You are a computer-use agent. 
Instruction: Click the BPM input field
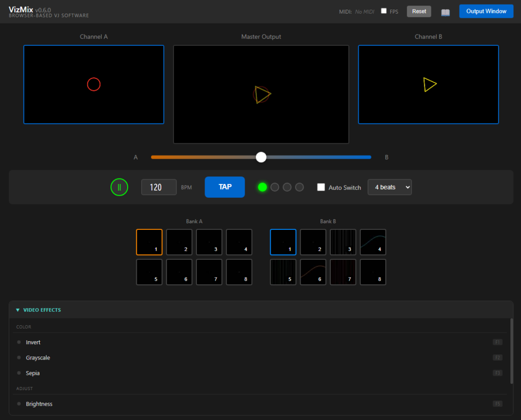pyautogui.click(x=159, y=187)
